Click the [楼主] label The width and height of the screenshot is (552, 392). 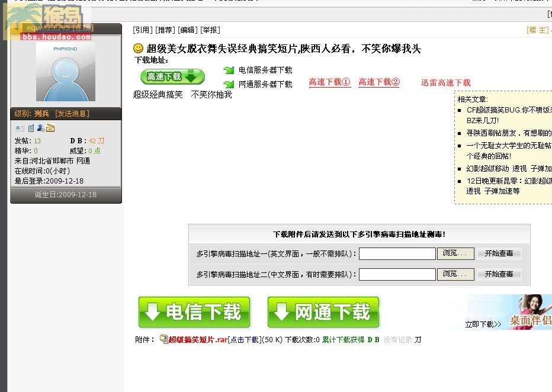pyautogui.click(x=538, y=30)
